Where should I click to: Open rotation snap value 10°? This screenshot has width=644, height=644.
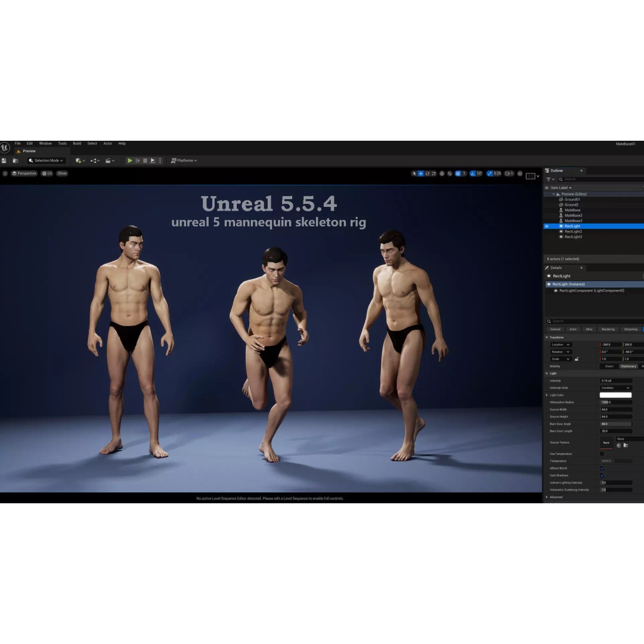click(x=479, y=174)
